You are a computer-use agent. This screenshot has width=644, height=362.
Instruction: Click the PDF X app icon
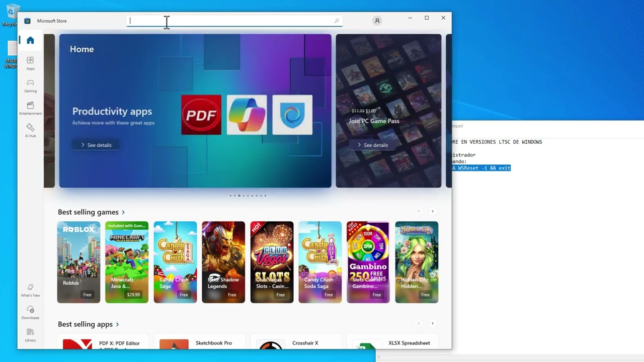(x=77, y=344)
